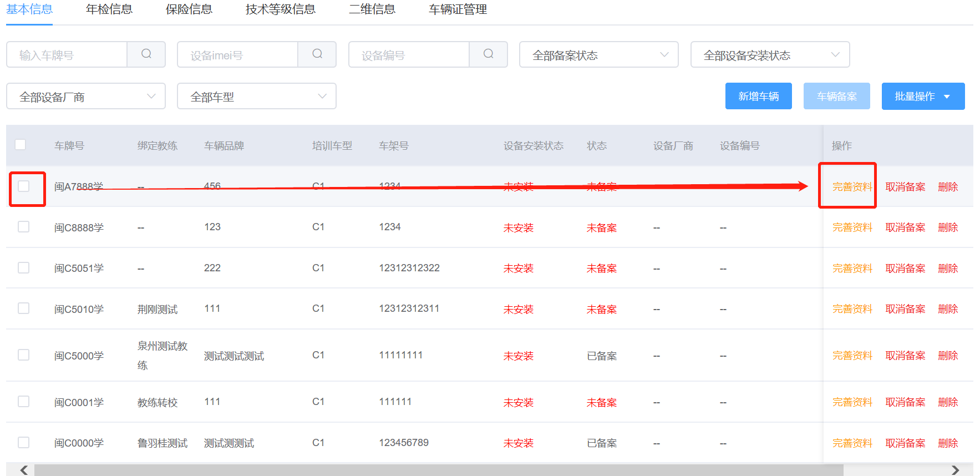Click the left arrow on the horizontal scrollbar
The height and width of the screenshot is (476, 980).
[x=24, y=470]
